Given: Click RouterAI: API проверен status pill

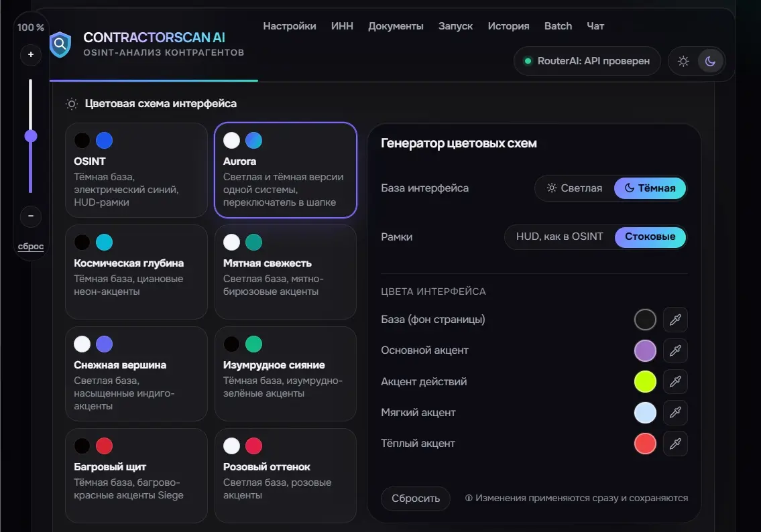Looking at the screenshot, I should [x=587, y=61].
